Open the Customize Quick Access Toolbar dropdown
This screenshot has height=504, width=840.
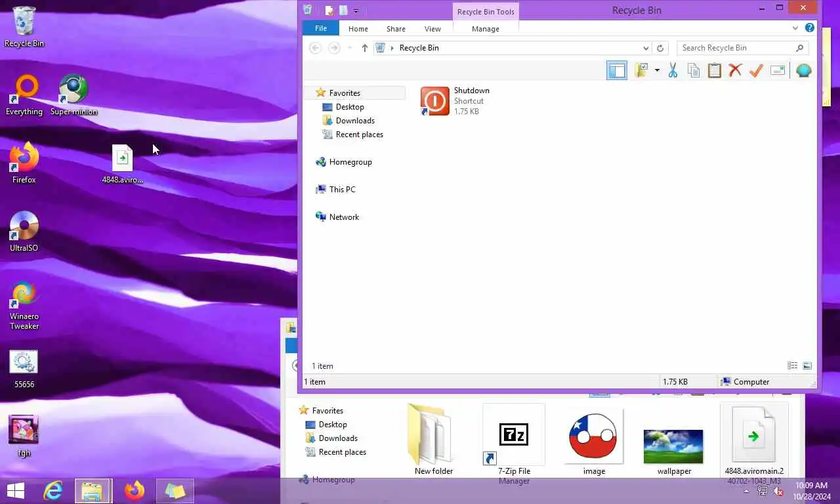click(x=356, y=10)
